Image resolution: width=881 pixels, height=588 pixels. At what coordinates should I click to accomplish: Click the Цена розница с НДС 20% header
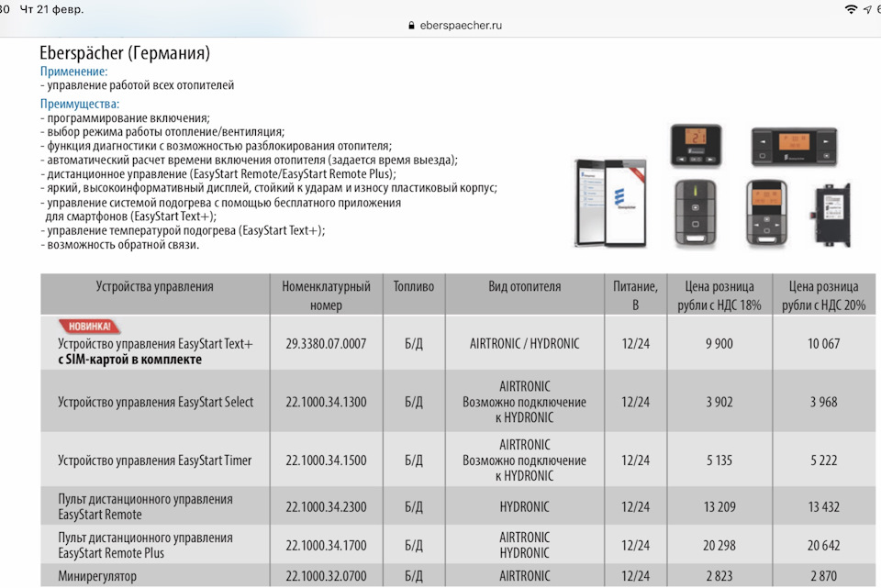(x=824, y=295)
